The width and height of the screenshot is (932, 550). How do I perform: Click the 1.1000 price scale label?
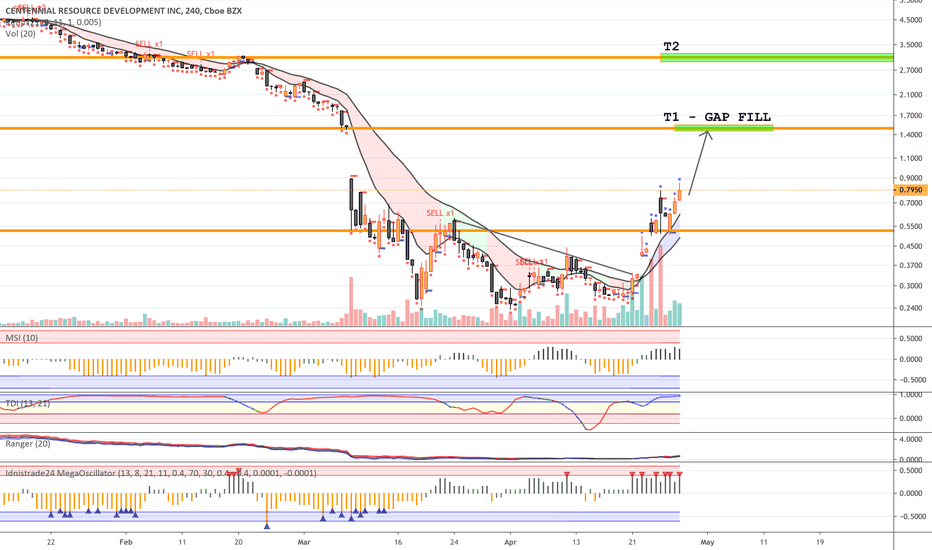[911, 159]
